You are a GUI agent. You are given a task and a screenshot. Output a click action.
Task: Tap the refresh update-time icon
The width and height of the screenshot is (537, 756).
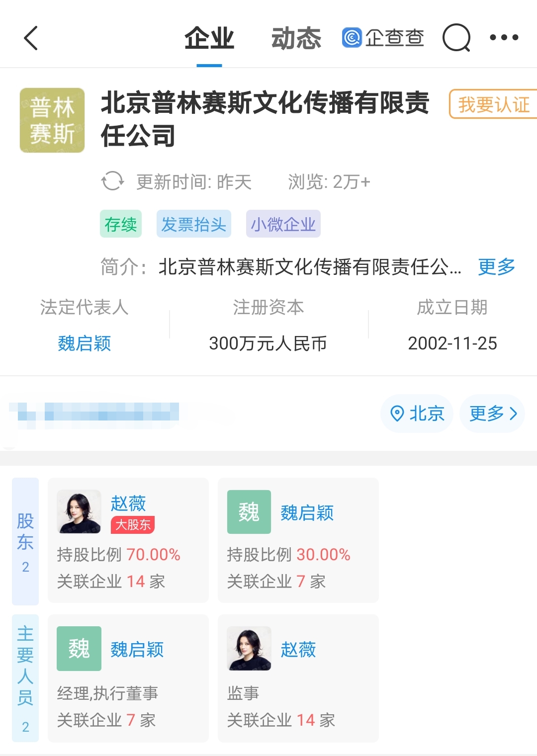112,181
